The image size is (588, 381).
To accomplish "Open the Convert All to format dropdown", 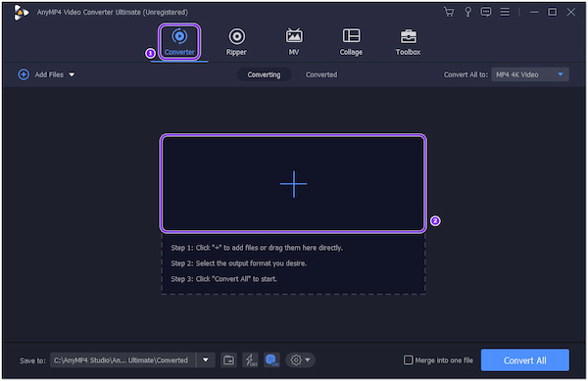I will [x=530, y=74].
